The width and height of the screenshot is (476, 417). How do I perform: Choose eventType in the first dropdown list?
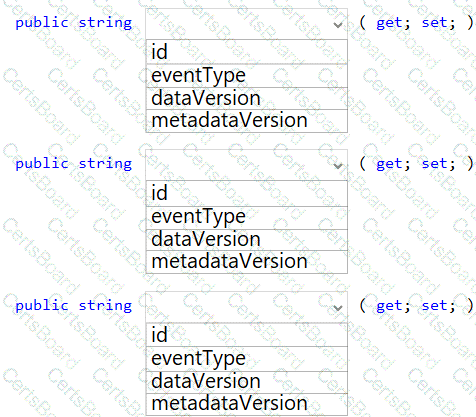pos(247,76)
